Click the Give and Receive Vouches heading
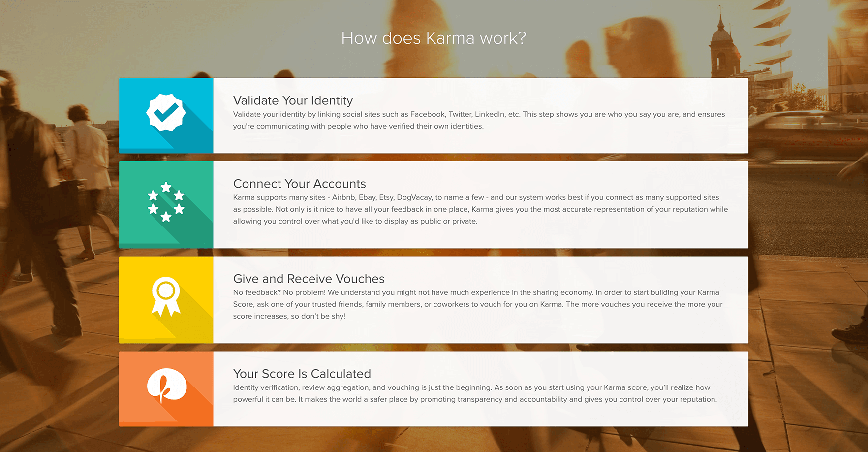Viewport: 868px width, 452px height. click(309, 279)
